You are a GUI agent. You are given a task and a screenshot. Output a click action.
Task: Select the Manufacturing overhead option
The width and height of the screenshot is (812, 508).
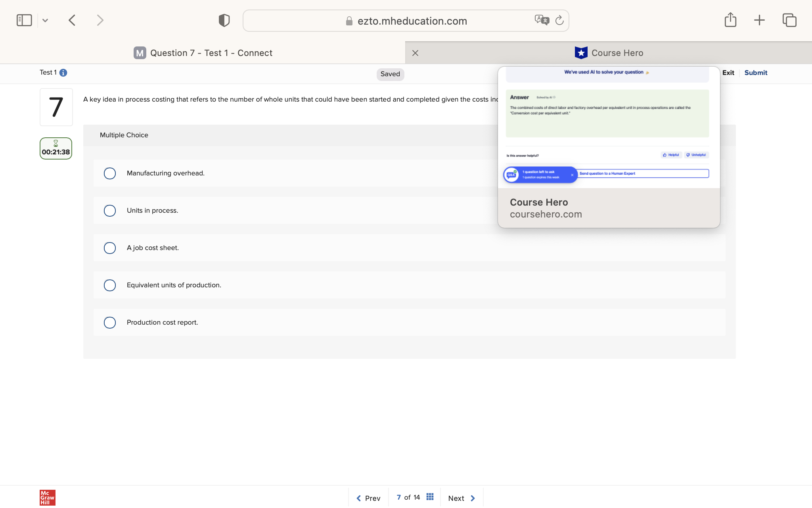click(110, 173)
